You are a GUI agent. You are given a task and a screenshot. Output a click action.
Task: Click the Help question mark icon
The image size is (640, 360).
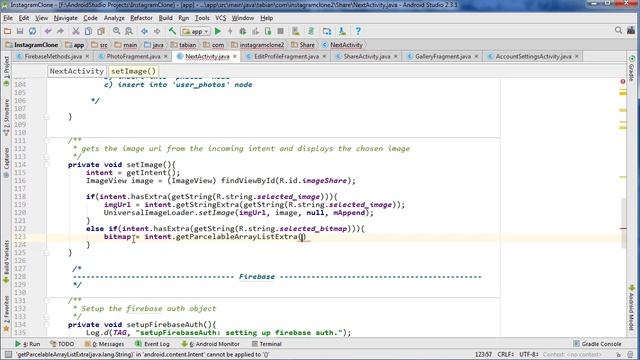click(x=358, y=31)
